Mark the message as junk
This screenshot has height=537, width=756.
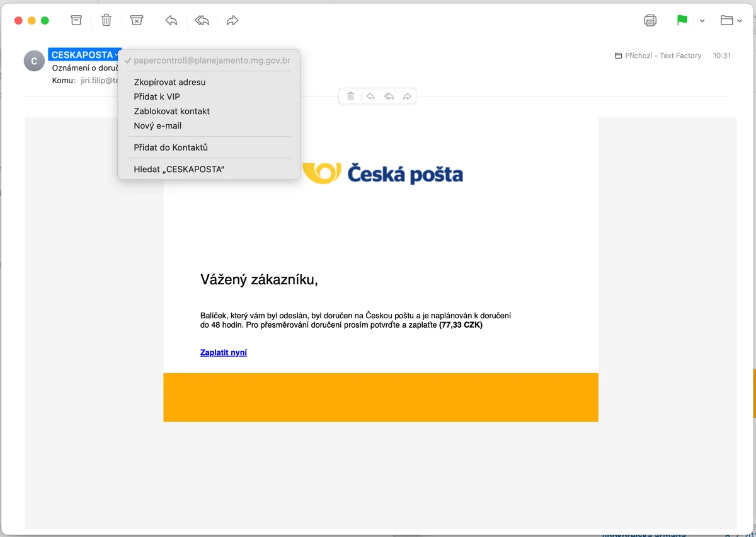[x=136, y=20]
